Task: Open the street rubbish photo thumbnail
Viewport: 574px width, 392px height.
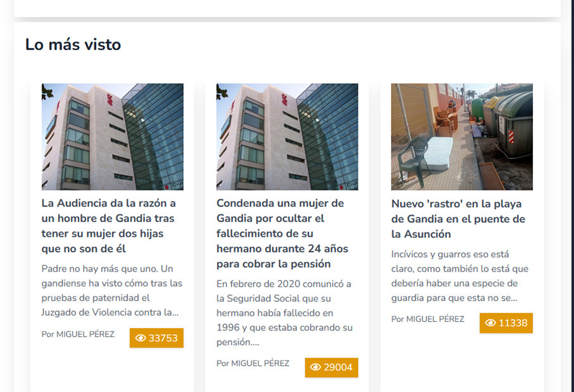Action: click(462, 137)
